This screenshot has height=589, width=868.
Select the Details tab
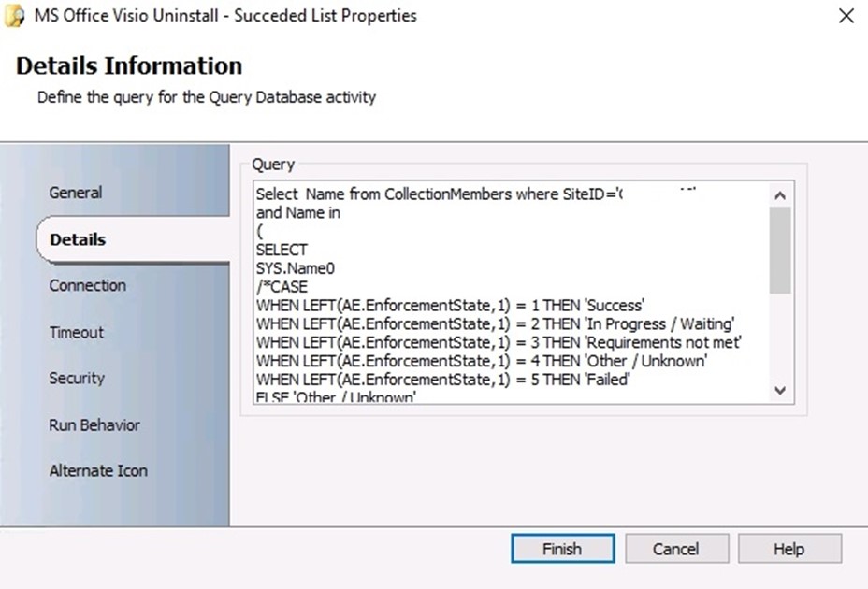tap(78, 239)
